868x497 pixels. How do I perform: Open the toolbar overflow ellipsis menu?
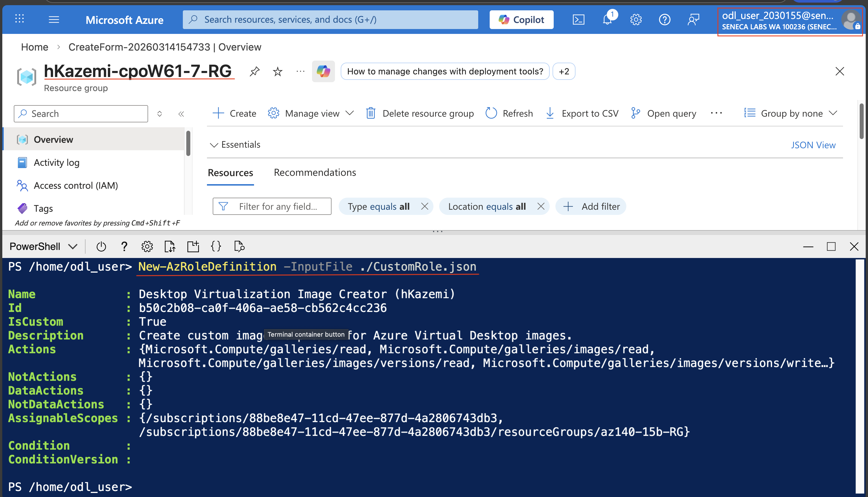pos(716,113)
